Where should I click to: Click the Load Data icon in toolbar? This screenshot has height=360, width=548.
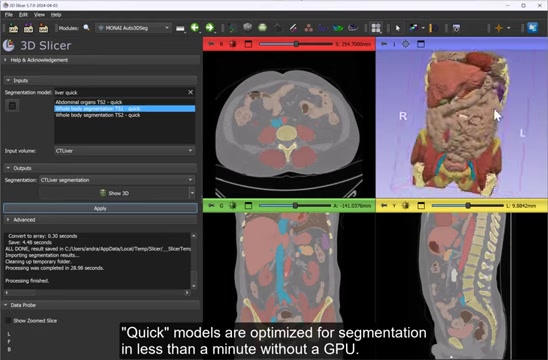point(13,28)
